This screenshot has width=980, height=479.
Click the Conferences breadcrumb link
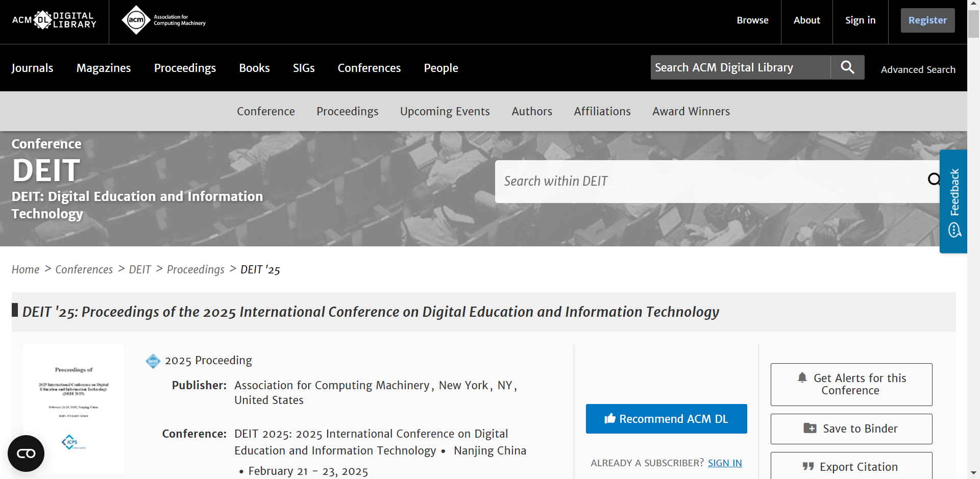pos(84,269)
